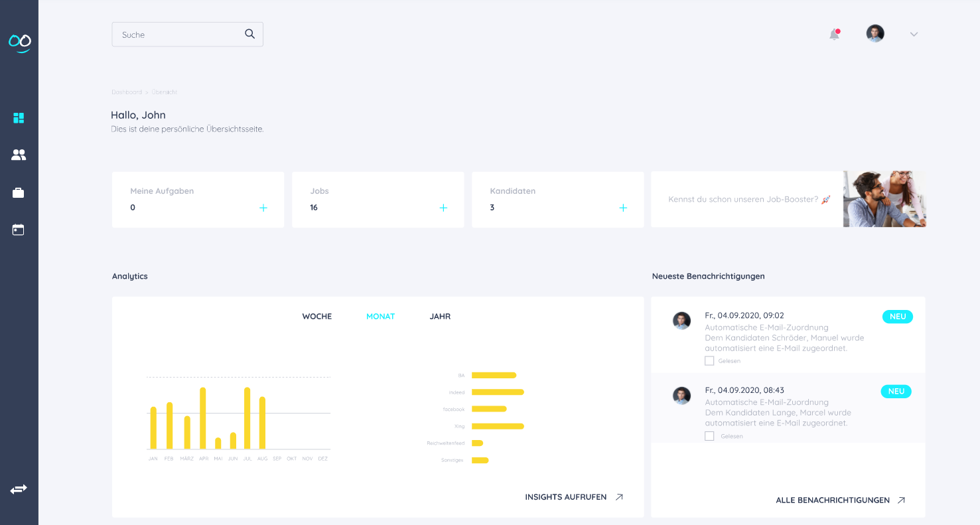Open the calendar icon in sidebar
Image resolution: width=980 pixels, height=525 pixels.
[19, 229]
